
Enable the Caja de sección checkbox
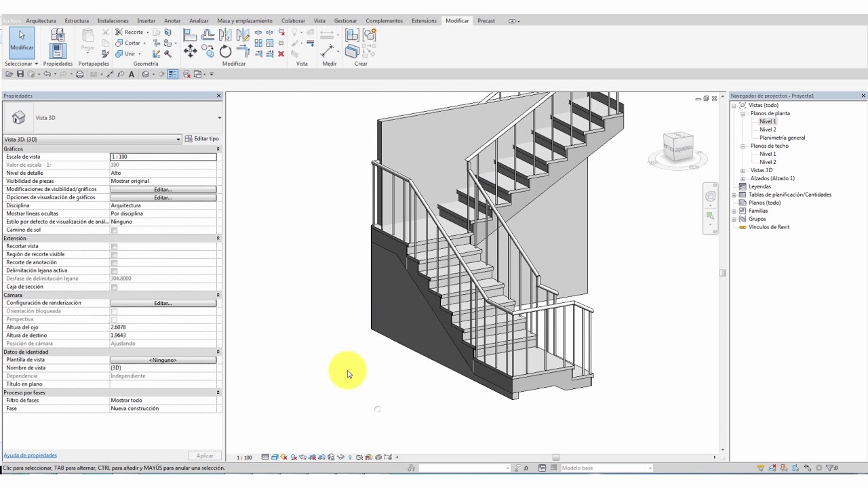(114, 287)
